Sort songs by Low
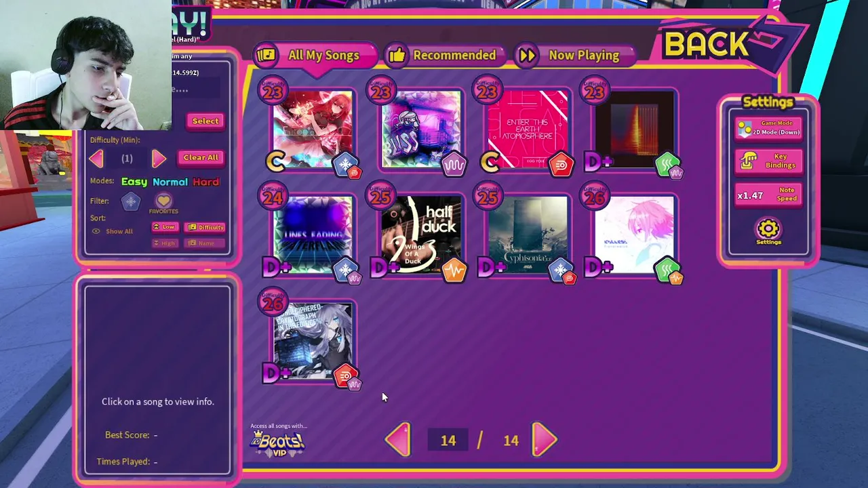This screenshot has width=868, height=488. pyautogui.click(x=165, y=227)
